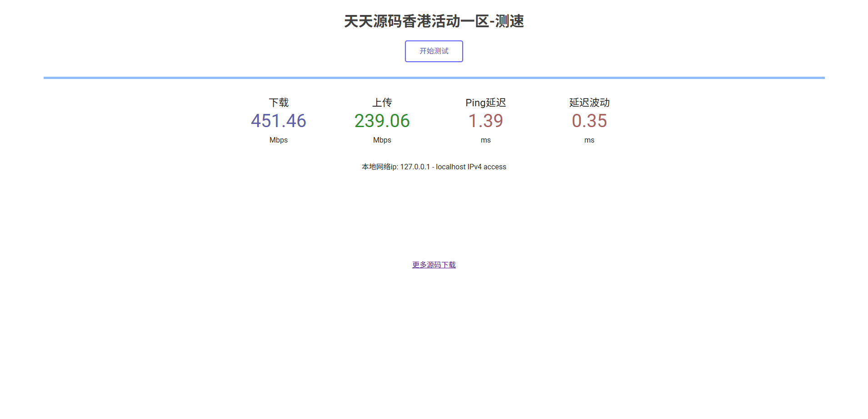Click the 127.0.0.1 IP address
This screenshot has height=419, width=868.
[x=414, y=167]
